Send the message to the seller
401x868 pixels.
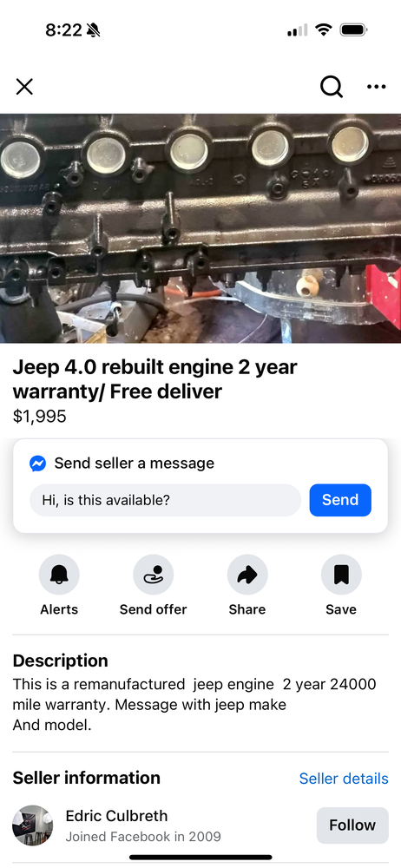pos(340,500)
